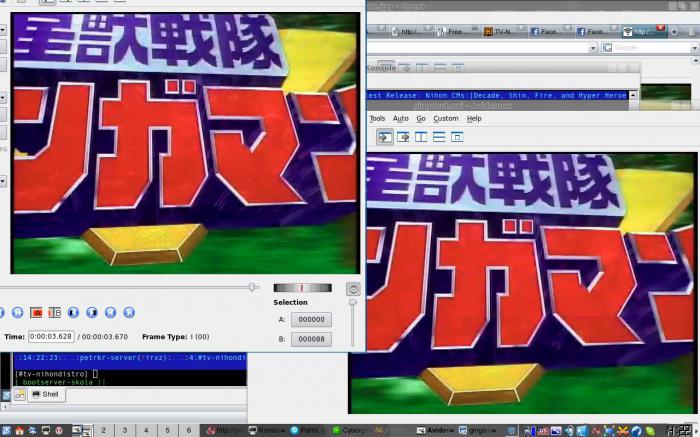Expand the dropdown arrow right of Google search

695,48
